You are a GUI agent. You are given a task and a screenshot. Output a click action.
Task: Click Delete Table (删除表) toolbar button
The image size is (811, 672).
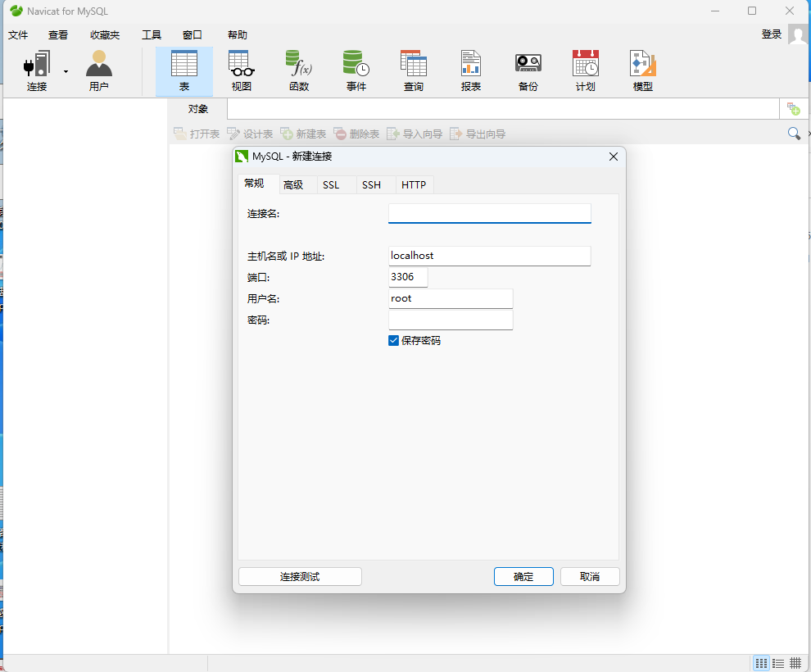coord(356,134)
